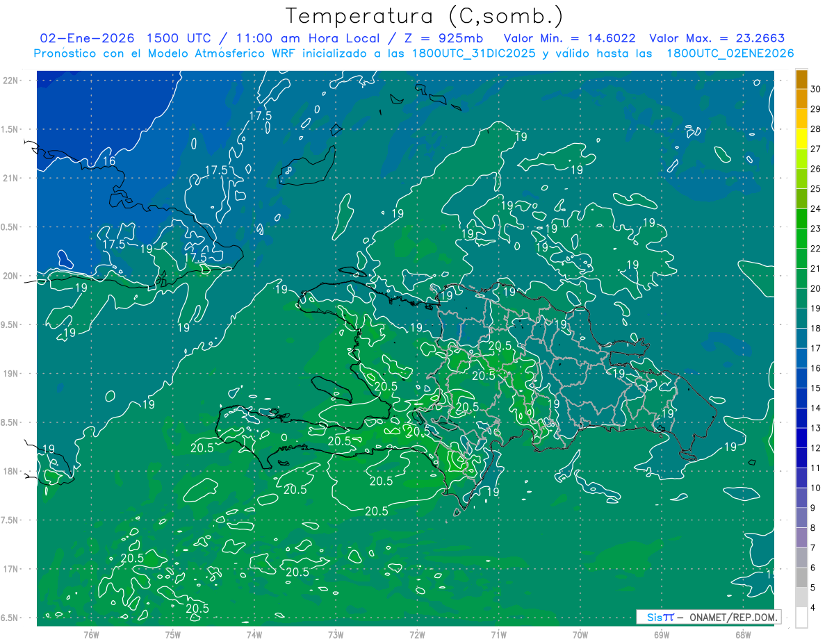Click the "20N" latitude axis label

[x=10, y=276]
